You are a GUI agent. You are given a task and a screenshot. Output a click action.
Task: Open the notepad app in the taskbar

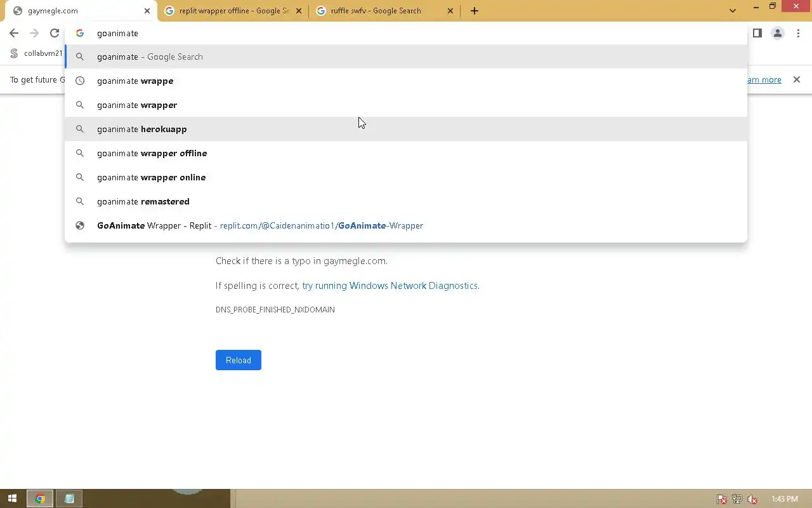click(x=69, y=498)
